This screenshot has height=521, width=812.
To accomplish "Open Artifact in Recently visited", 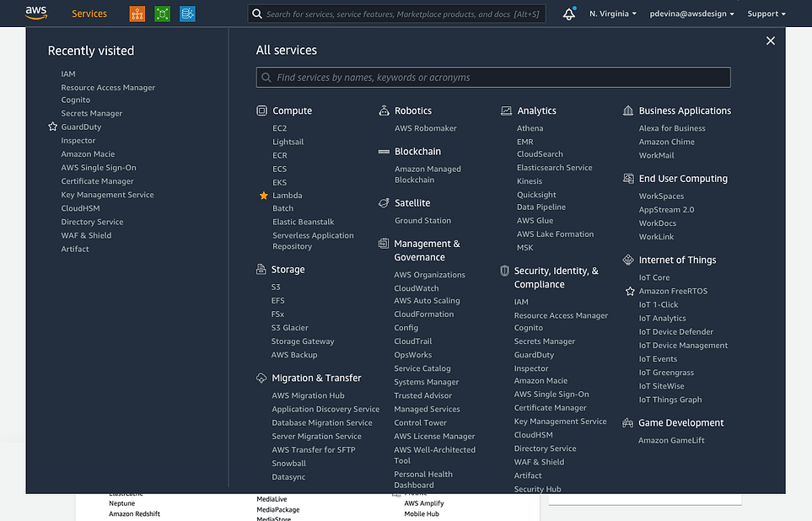I will (74, 249).
